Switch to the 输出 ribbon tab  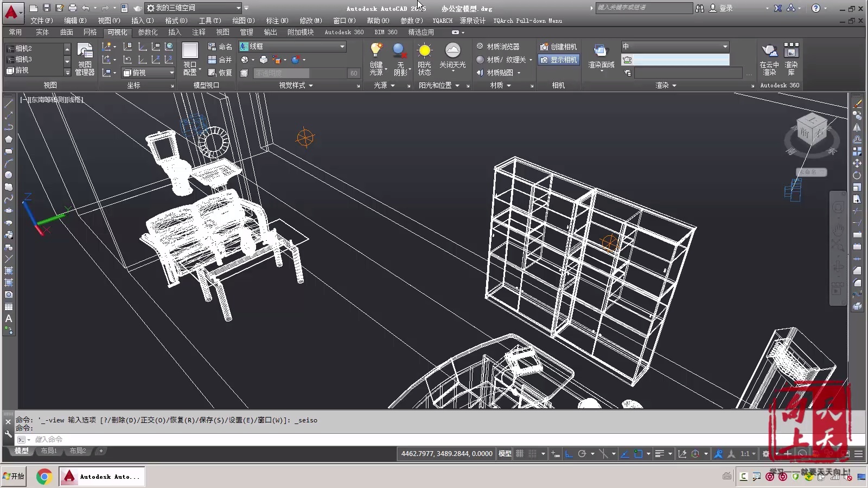pos(270,32)
